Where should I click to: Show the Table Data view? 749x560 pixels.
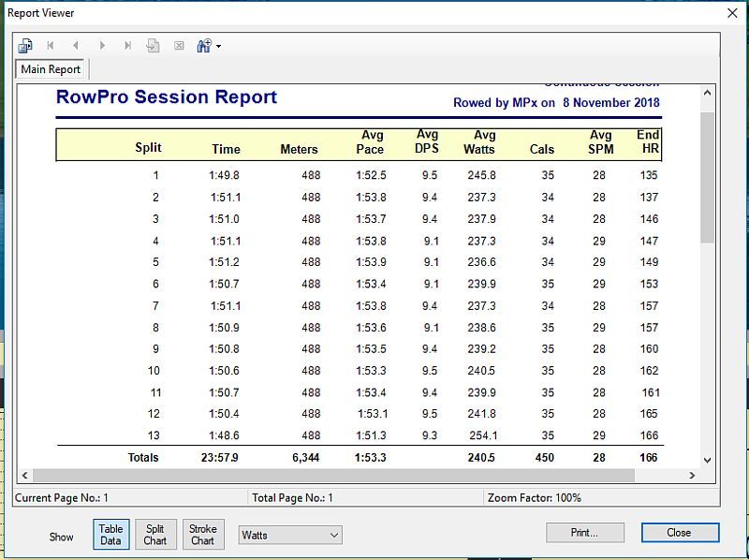(110, 534)
